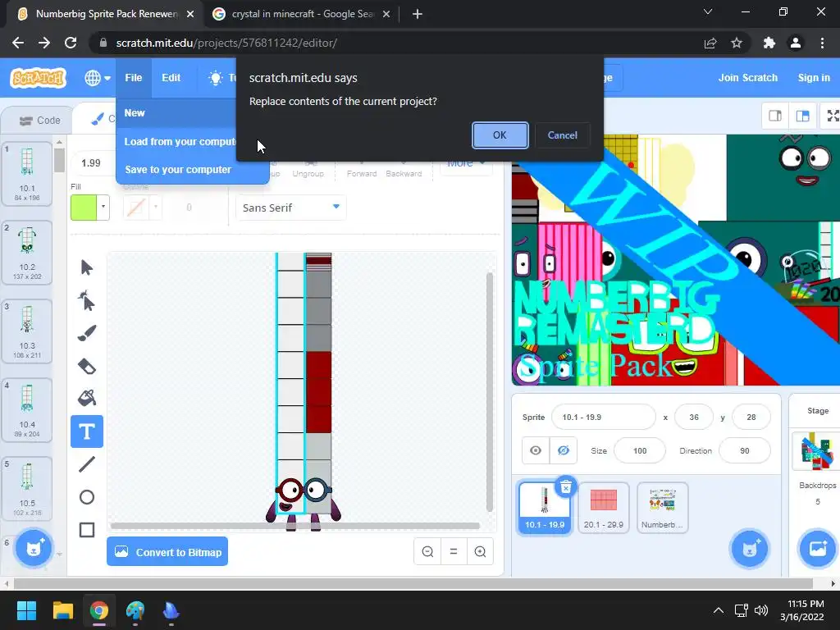Zoom in the costume canvas
Image resolution: width=840 pixels, height=630 pixels.
click(480, 551)
